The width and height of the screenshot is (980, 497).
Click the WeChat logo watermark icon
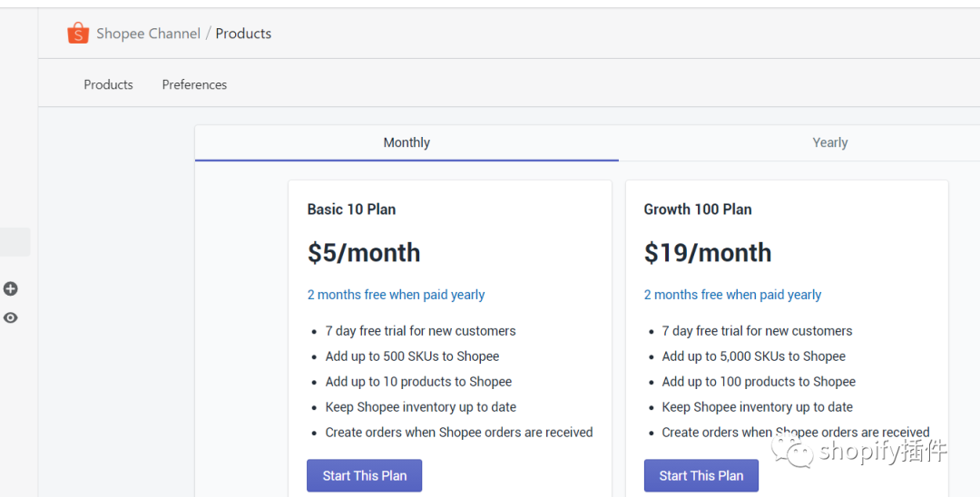pos(797,451)
